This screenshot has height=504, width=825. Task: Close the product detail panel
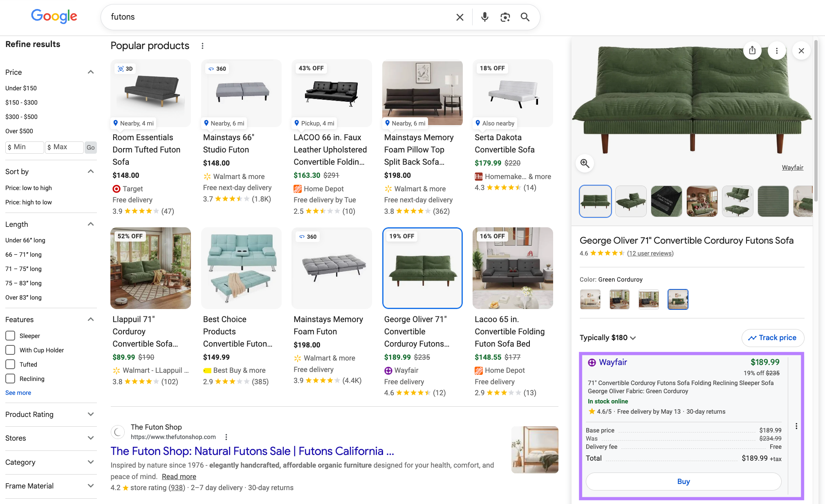(x=801, y=51)
